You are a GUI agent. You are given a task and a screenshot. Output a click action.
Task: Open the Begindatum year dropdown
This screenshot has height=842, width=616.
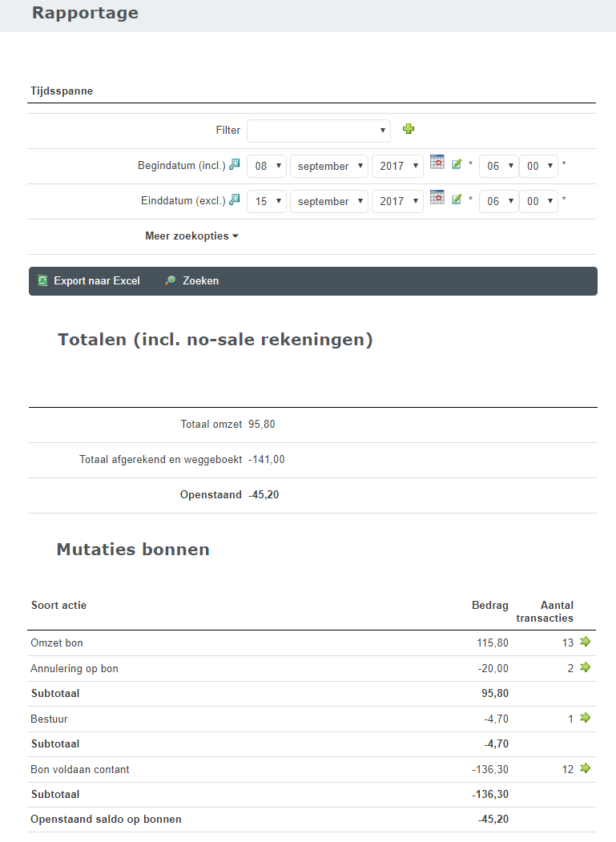[x=397, y=166]
